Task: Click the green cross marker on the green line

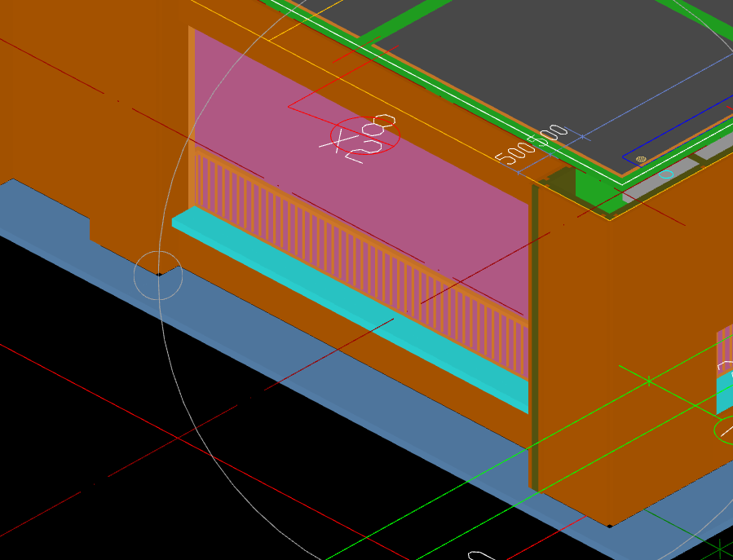Action: (649, 382)
